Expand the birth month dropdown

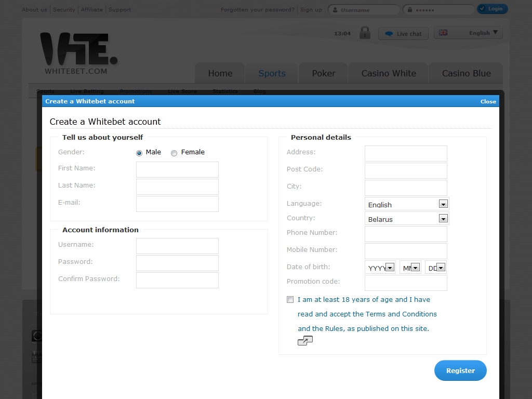click(x=415, y=268)
